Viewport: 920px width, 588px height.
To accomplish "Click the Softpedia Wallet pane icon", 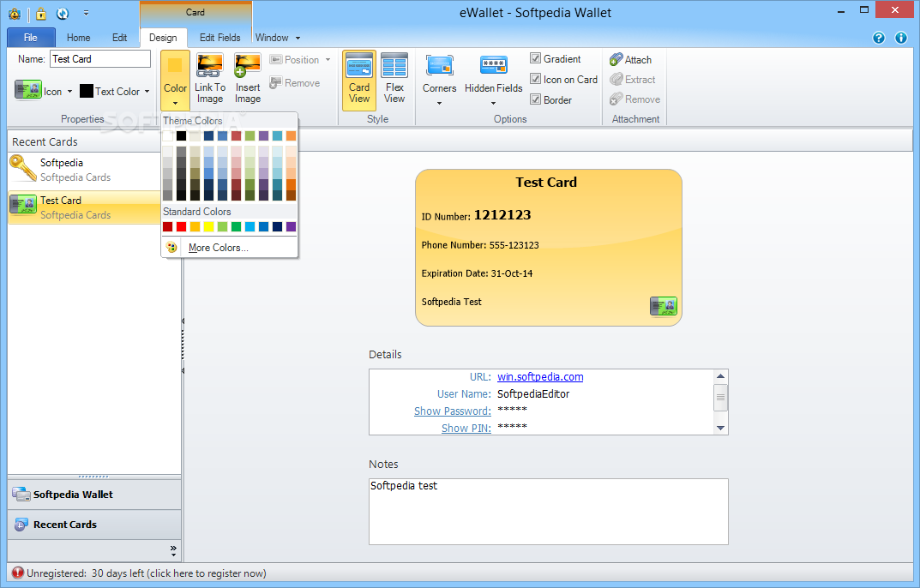I will click(x=21, y=494).
